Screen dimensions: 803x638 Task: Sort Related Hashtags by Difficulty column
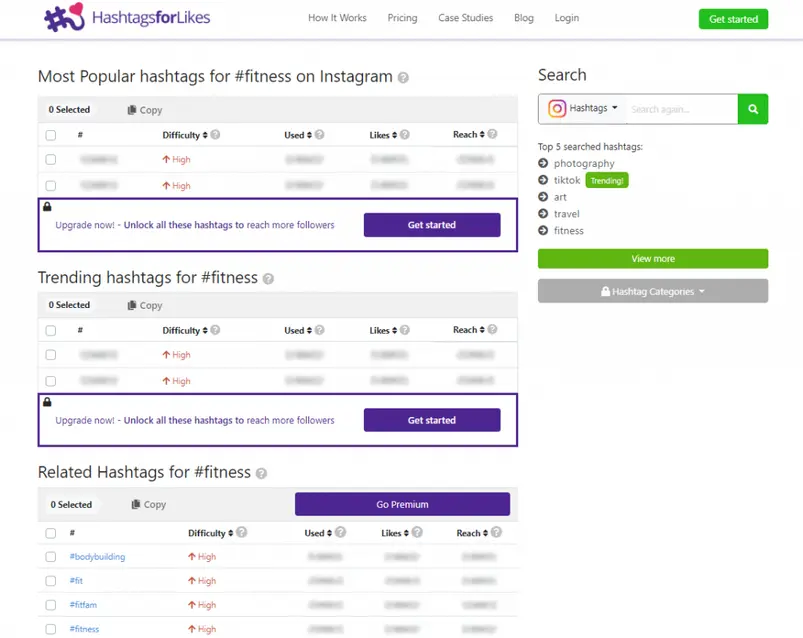pos(211,533)
